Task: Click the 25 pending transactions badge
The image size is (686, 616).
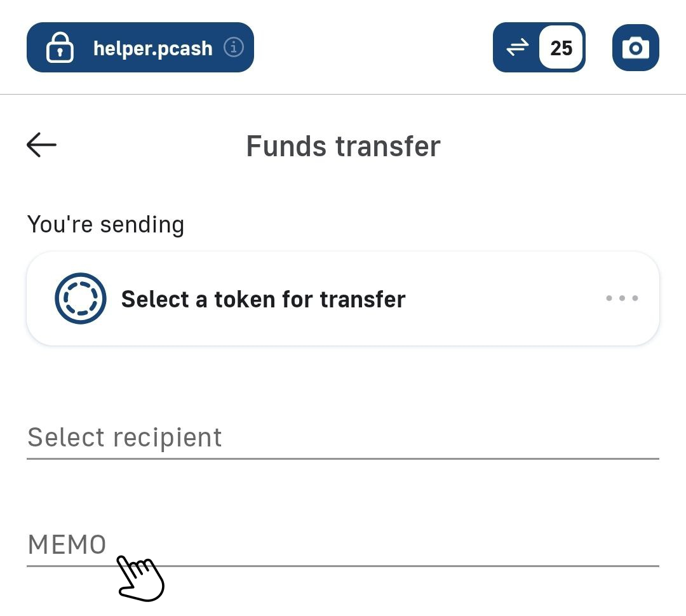Action: pos(561,48)
